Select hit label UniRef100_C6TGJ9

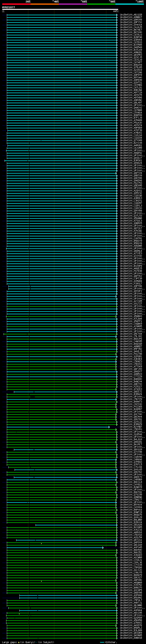(x=131, y=60)
